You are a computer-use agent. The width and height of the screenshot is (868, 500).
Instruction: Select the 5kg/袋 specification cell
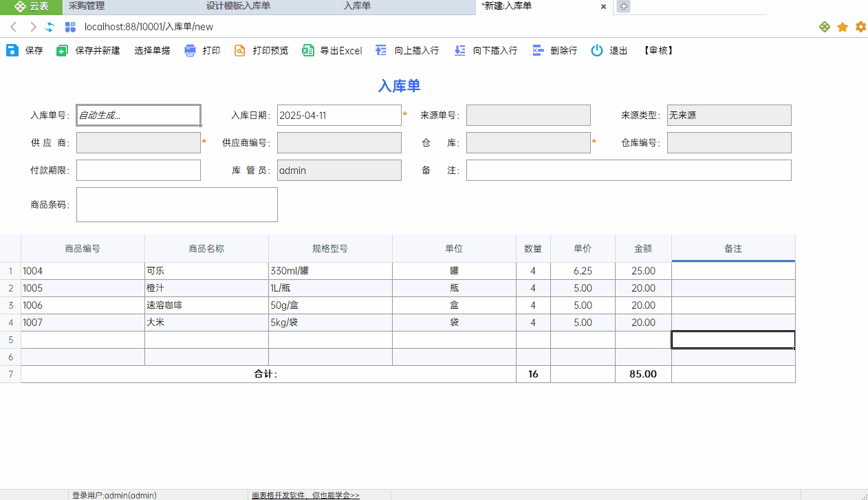[x=330, y=323]
